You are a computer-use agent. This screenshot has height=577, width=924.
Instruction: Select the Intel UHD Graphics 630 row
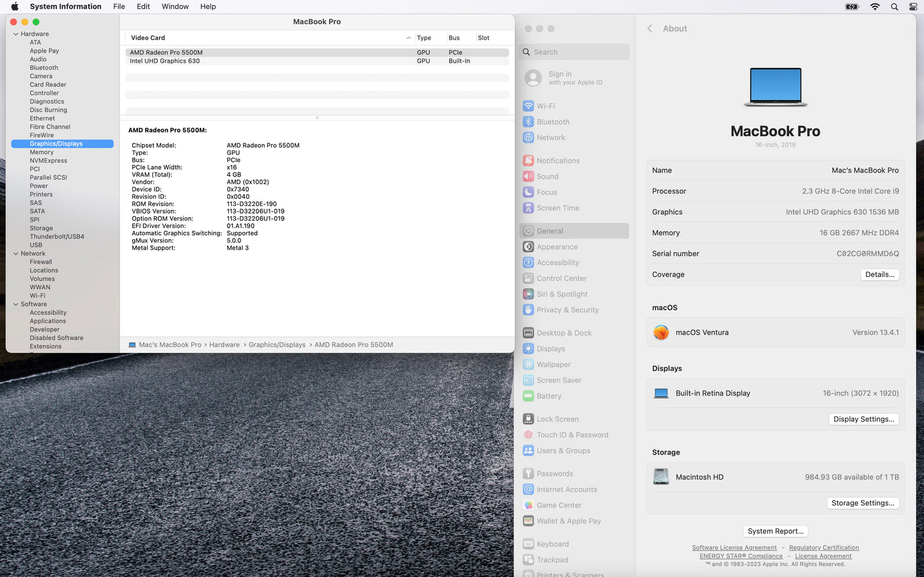point(317,61)
